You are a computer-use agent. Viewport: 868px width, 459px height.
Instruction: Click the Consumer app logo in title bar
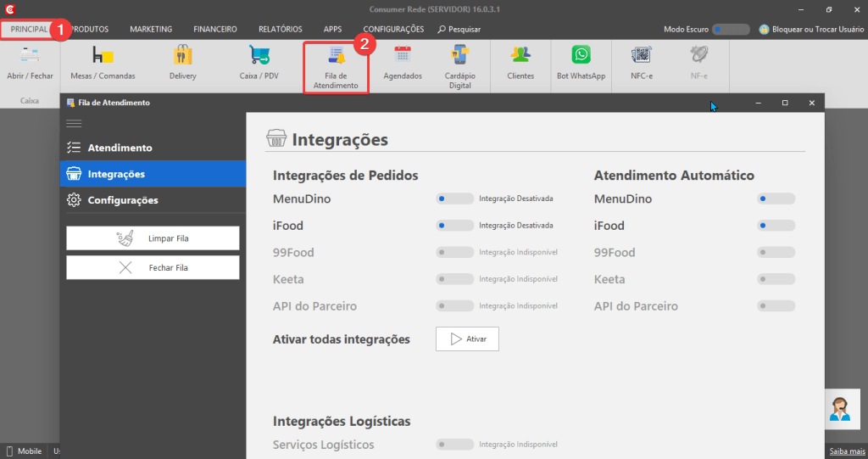[x=9, y=9]
